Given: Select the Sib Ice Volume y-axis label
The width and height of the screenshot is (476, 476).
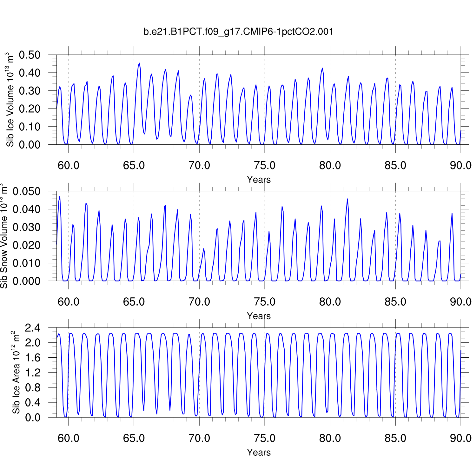Looking at the screenshot, I should click(10, 100).
